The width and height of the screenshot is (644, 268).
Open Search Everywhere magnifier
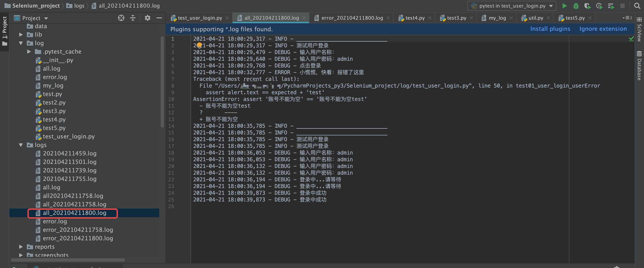pos(637,6)
